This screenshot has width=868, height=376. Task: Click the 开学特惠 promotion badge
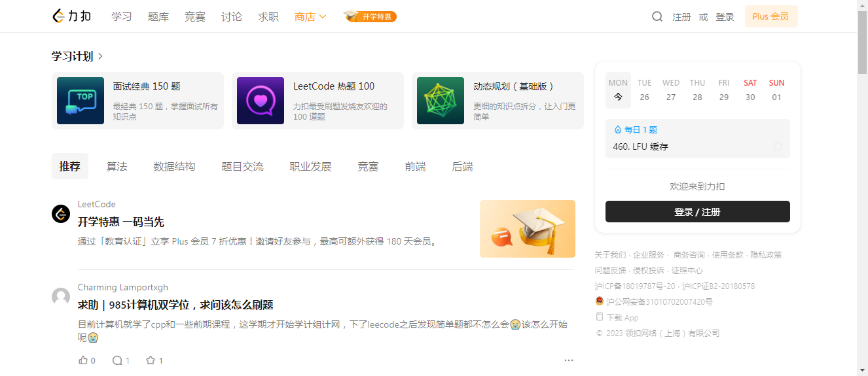370,16
